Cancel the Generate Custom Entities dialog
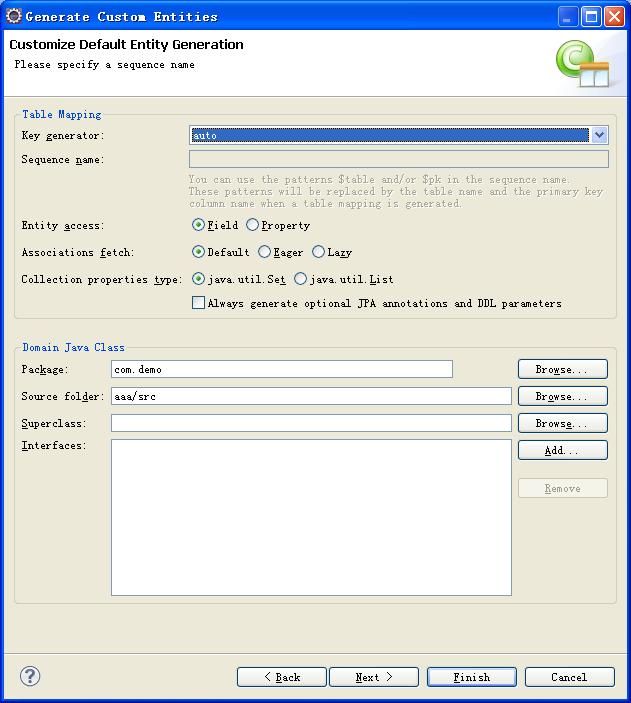 tap(570, 677)
